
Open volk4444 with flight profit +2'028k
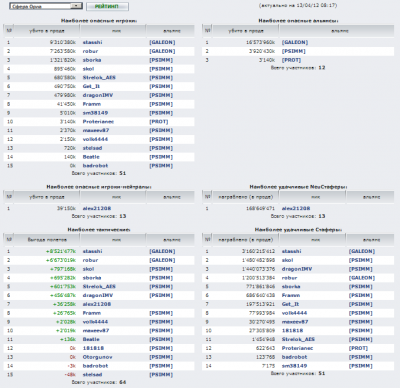pos(95,322)
